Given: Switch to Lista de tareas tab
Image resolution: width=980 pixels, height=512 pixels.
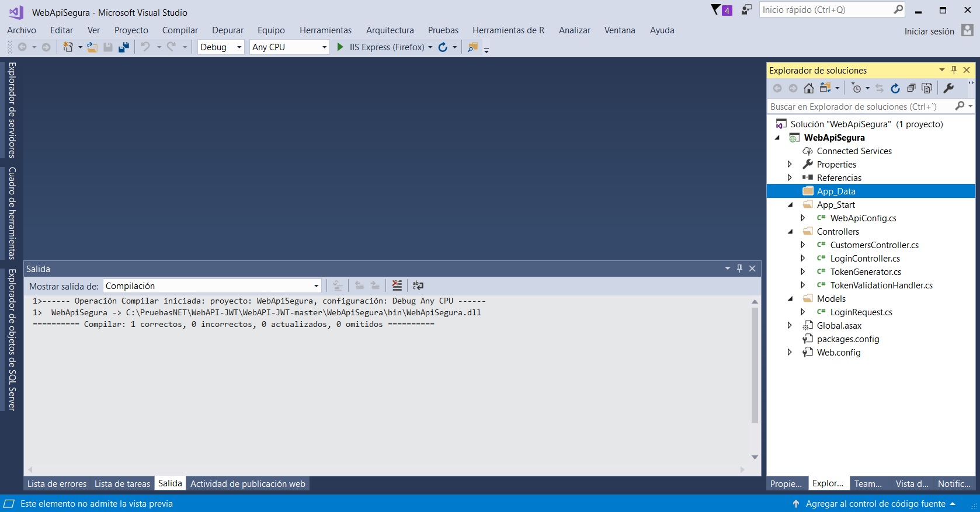Looking at the screenshot, I should (x=122, y=483).
